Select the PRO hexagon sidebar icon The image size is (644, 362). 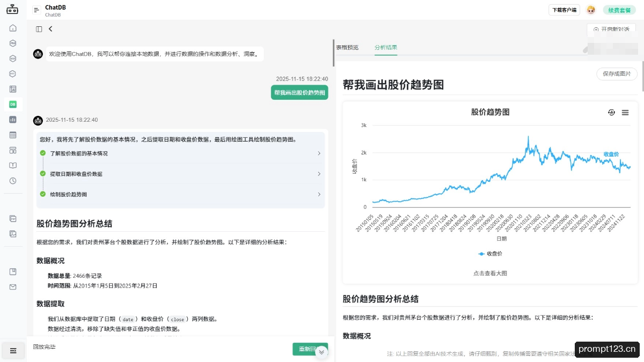coord(13,43)
